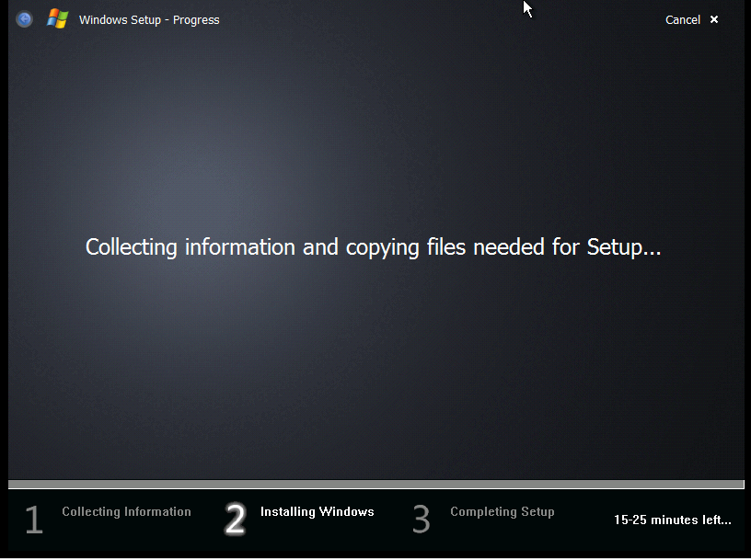Image resolution: width=751 pixels, height=560 pixels.
Task: Click the 'Windows Setup - Progress' title
Action: point(149,19)
